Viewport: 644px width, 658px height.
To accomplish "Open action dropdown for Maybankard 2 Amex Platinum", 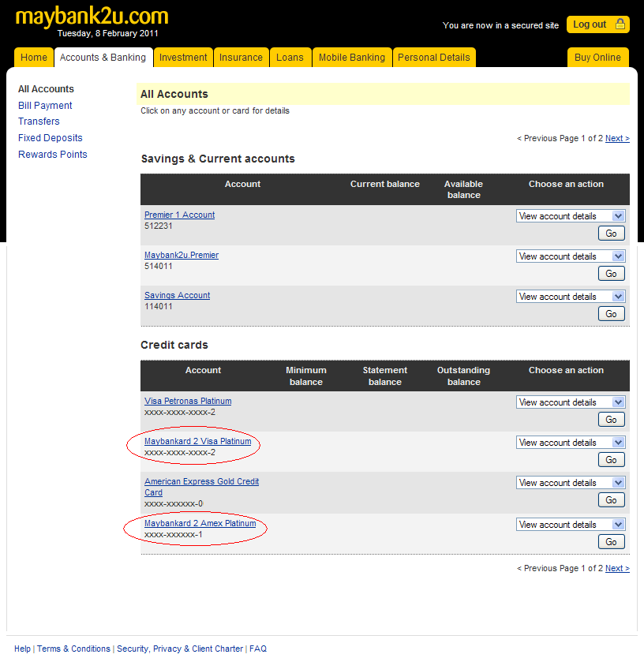I will pyautogui.click(x=570, y=525).
